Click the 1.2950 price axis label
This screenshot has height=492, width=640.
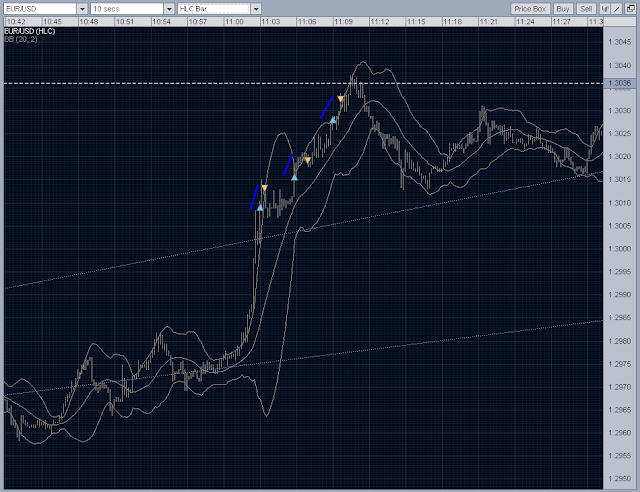pyautogui.click(x=619, y=479)
